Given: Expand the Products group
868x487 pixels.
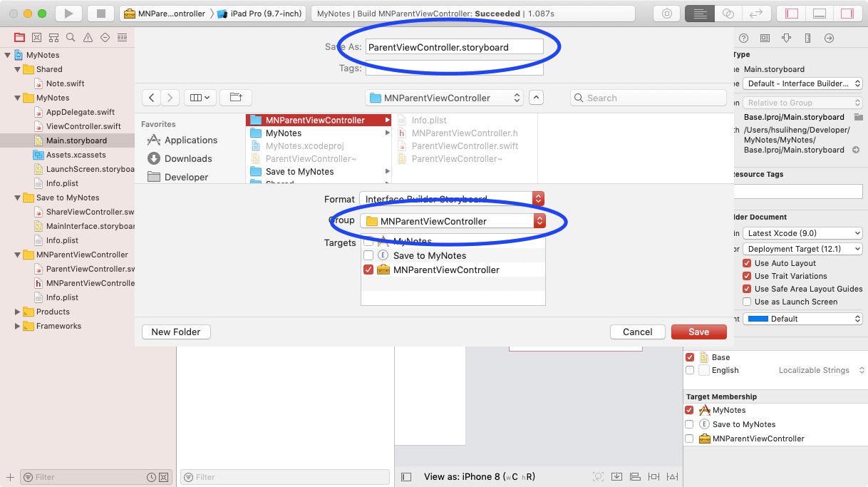Looking at the screenshot, I should [18, 312].
